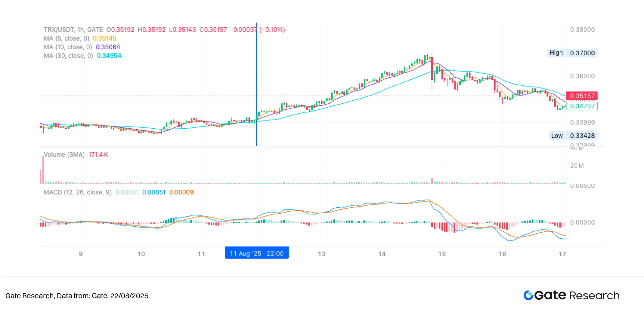Click the 0.38000 price axis label

(x=582, y=30)
